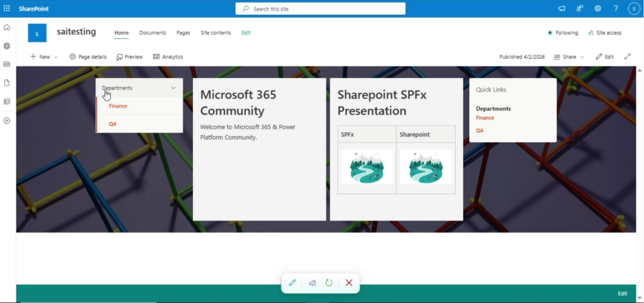Viewport: 644px width, 303px height.
Task: Open the help question mark icon
Action: point(616,8)
